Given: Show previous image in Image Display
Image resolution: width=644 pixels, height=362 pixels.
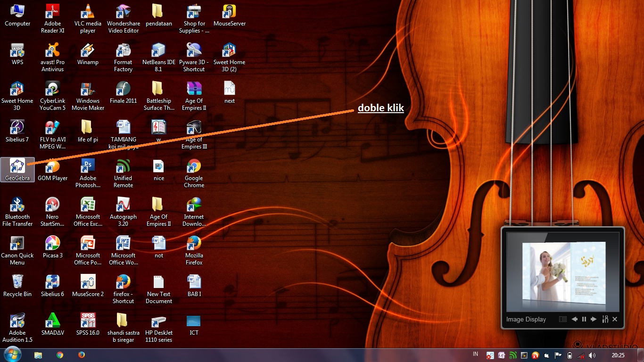Looking at the screenshot, I should [x=574, y=319].
